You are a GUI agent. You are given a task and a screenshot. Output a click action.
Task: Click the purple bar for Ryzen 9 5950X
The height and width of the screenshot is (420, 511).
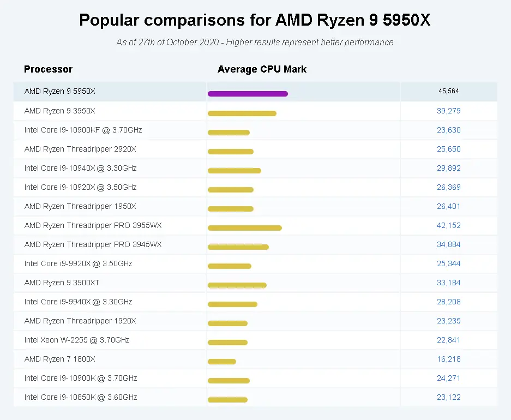click(248, 94)
